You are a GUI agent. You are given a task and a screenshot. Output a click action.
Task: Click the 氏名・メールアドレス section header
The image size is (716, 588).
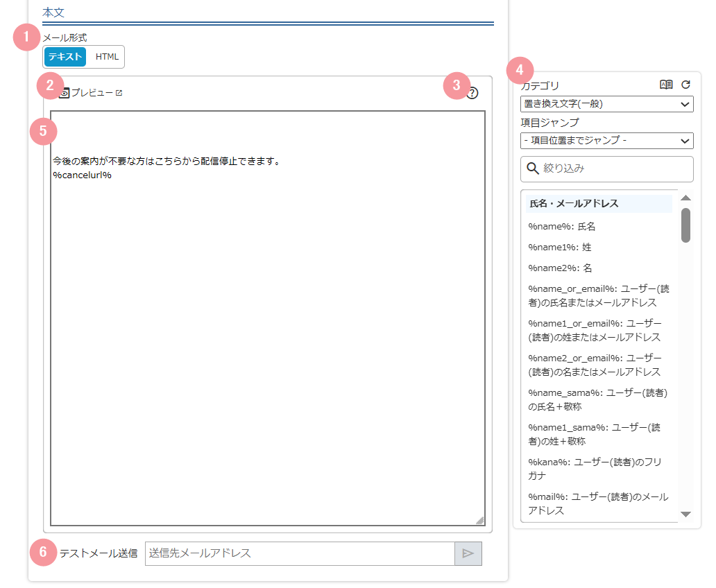point(574,203)
